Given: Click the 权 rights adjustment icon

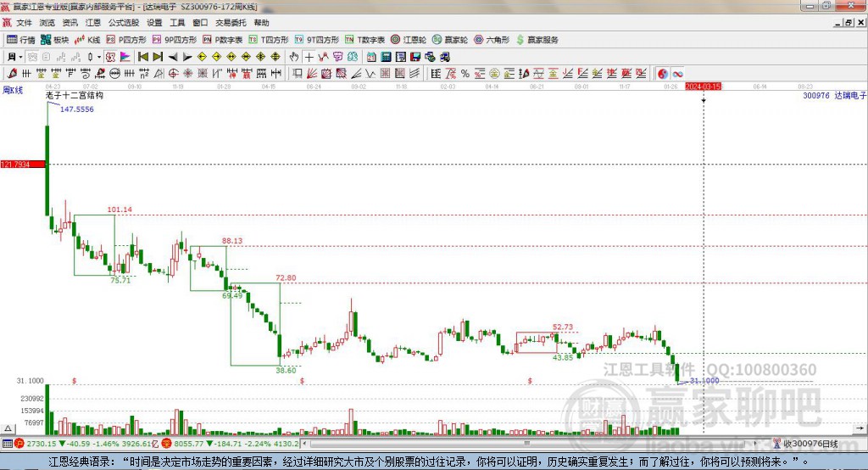Looking at the screenshot, I should (111, 57).
